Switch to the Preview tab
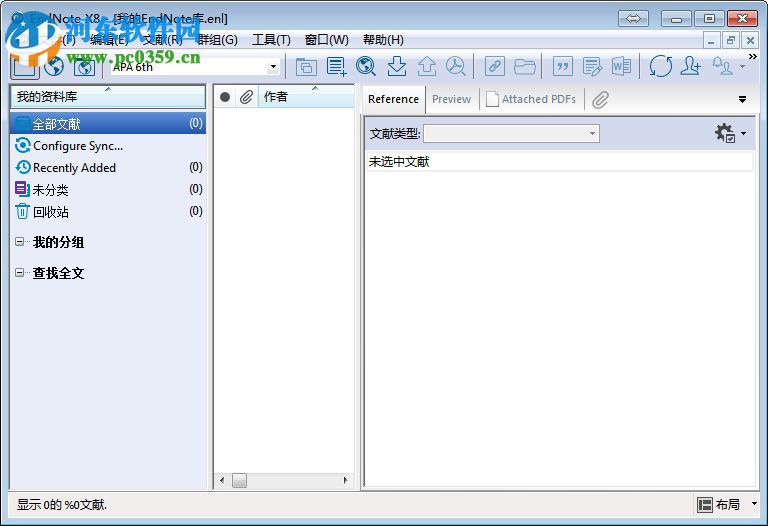This screenshot has height=526, width=768. pyautogui.click(x=451, y=99)
